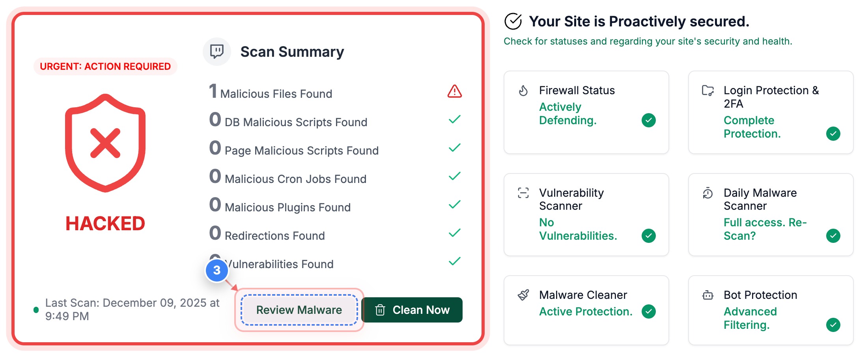The width and height of the screenshot is (868, 358).
Task: Click the Scan Summary speech bubble icon
Action: click(217, 51)
